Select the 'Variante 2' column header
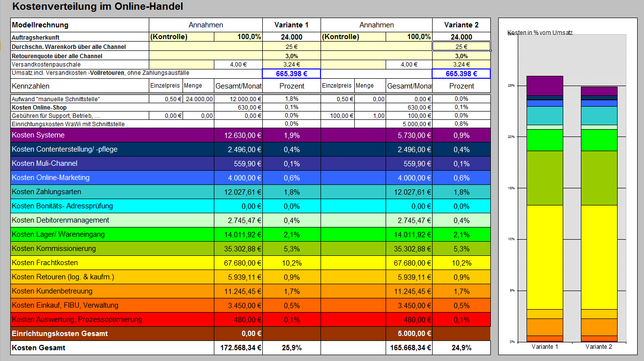The width and height of the screenshot is (644, 361). point(461,25)
